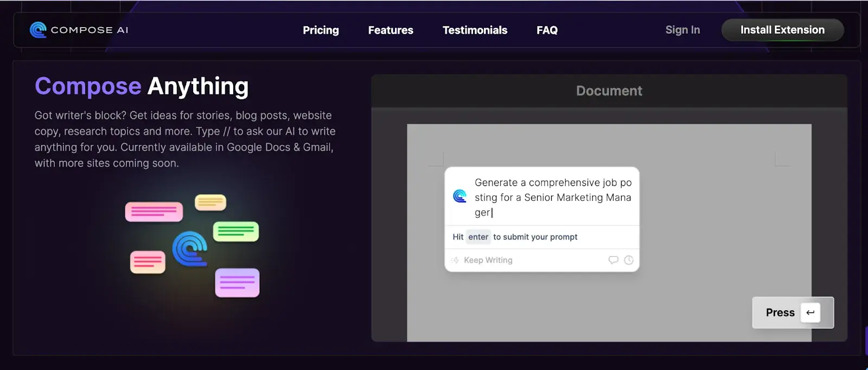
Task: Select the green note card illustration
Action: click(x=236, y=232)
